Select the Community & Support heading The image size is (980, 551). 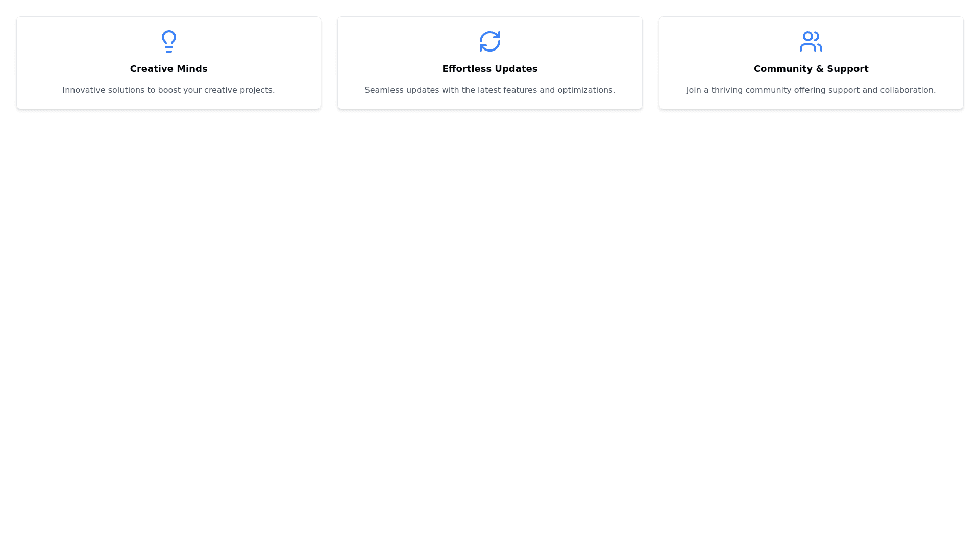click(x=811, y=69)
